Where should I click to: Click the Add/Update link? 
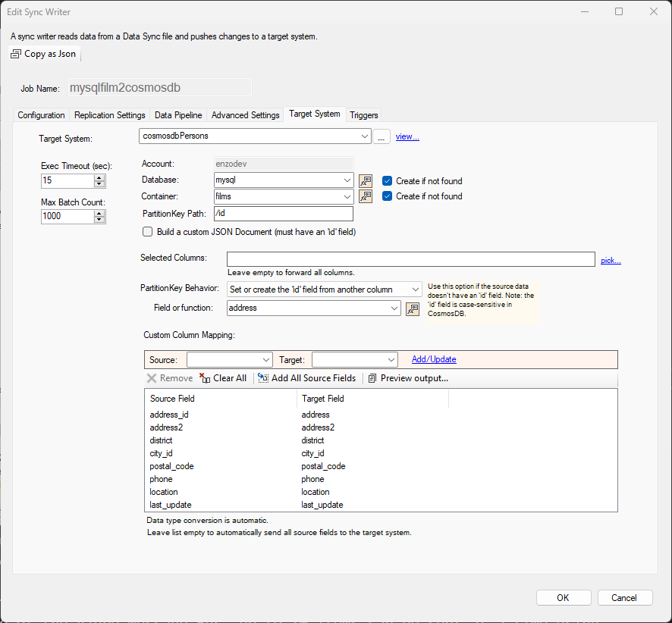[434, 359]
